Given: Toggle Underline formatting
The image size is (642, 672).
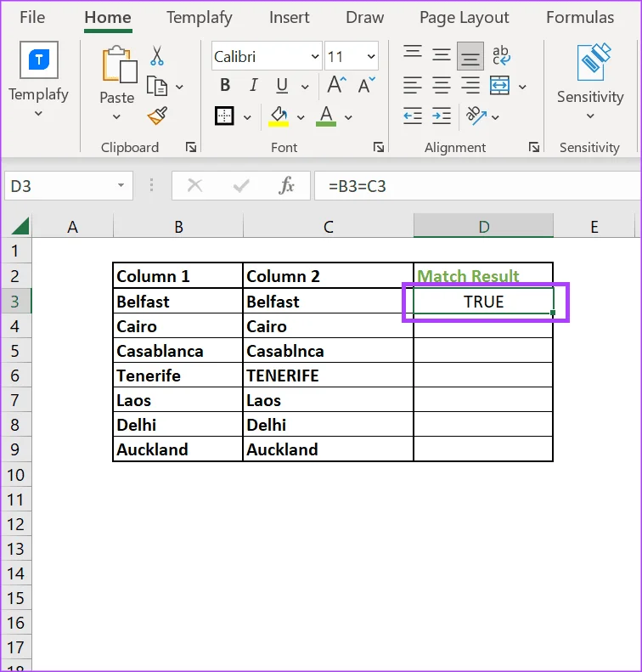Looking at the screenshot, I should [x=282, y=85].
